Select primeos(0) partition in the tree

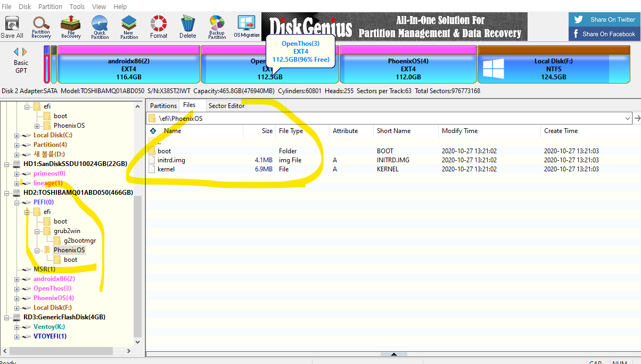50,173
